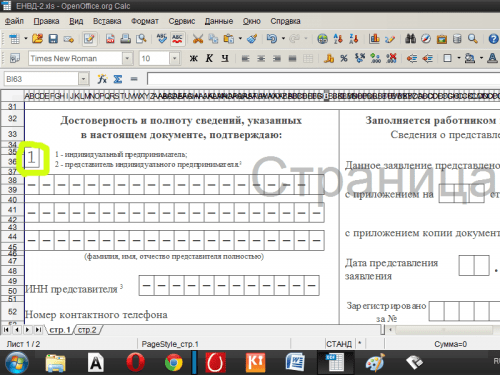Open the Файл menu
Screen dimensions: 500x375
pyautogui.click(x=14, y=21)
